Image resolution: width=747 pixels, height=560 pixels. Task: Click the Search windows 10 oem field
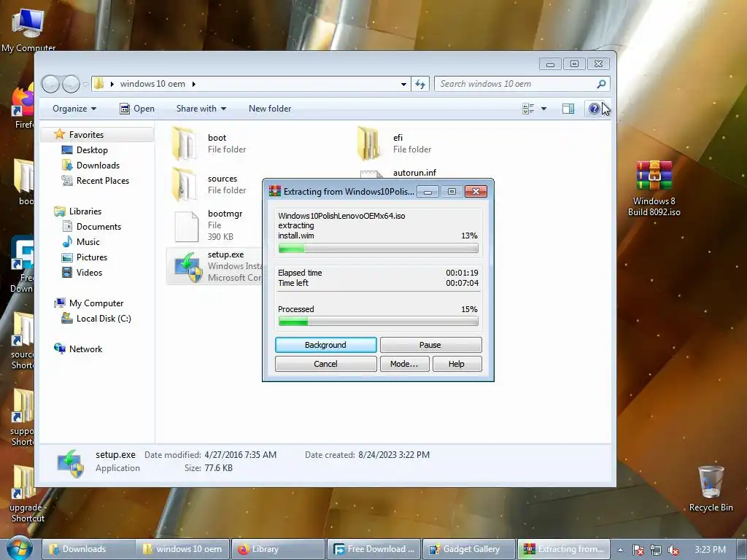tap(514, 84)
